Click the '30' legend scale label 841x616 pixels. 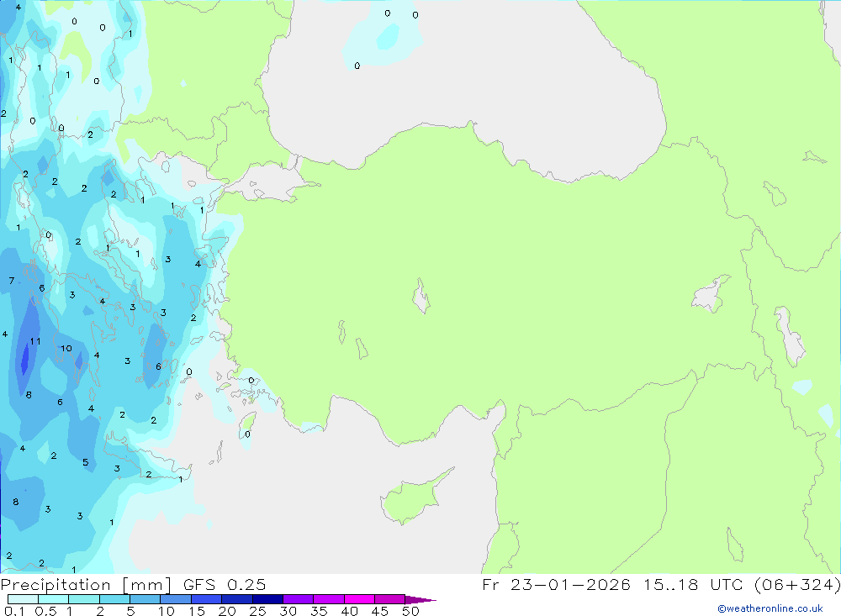288,611
